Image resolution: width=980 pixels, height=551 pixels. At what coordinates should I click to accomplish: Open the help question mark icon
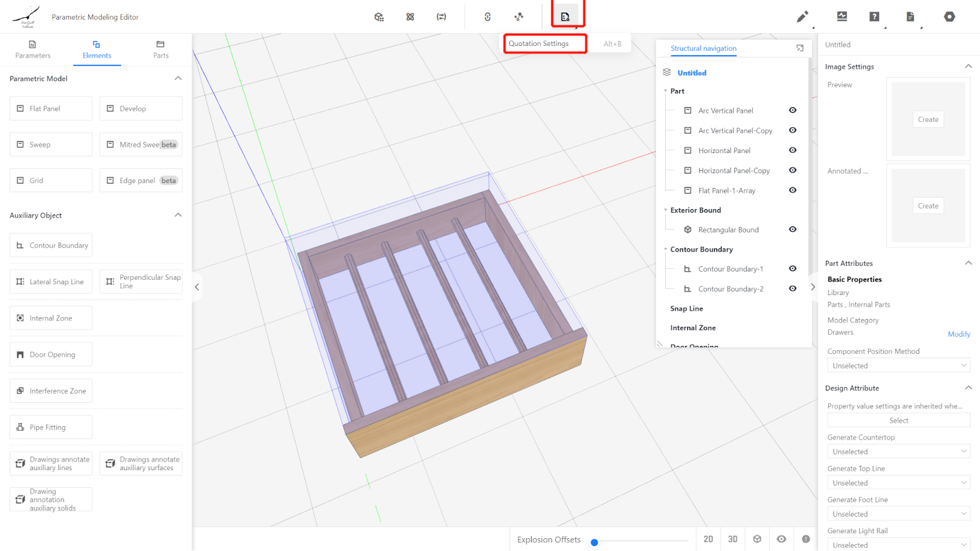(x=874, y=17)
